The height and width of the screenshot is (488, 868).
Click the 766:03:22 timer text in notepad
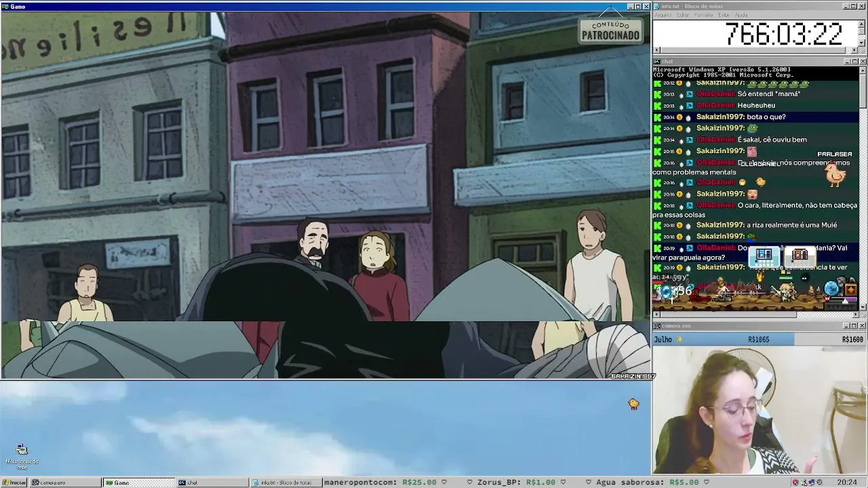pos(784,34)
